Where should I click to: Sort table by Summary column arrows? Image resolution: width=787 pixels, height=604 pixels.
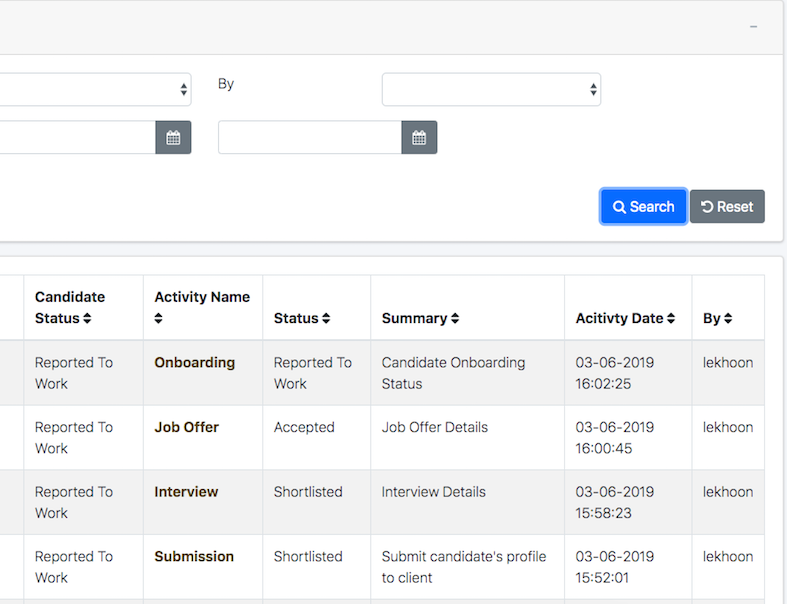point(455,318)
